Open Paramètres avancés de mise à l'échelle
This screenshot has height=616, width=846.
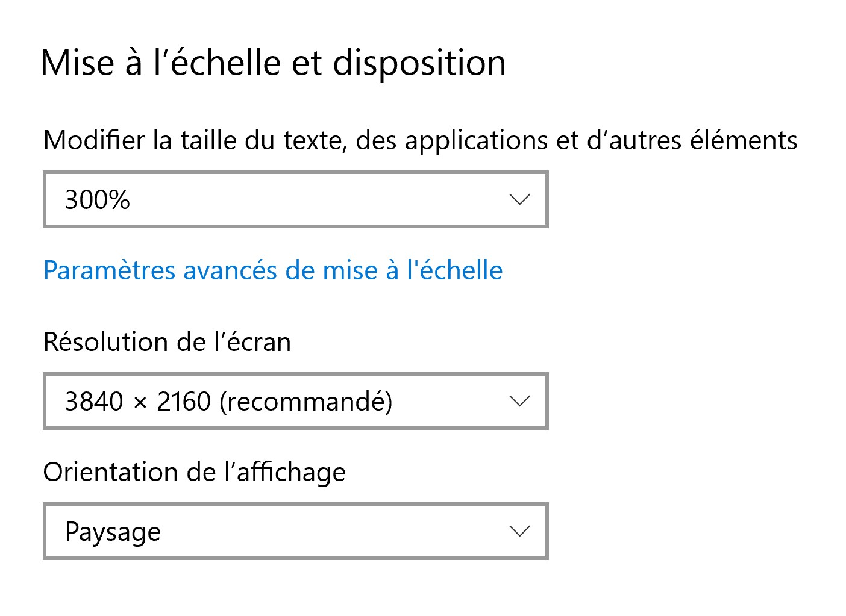click(x=273, y=270)
